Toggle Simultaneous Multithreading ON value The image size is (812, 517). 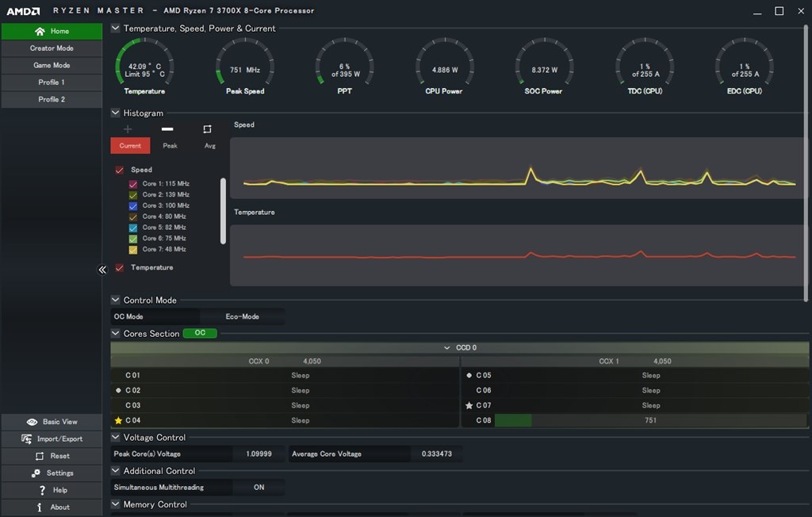click(x=259, y=487)
